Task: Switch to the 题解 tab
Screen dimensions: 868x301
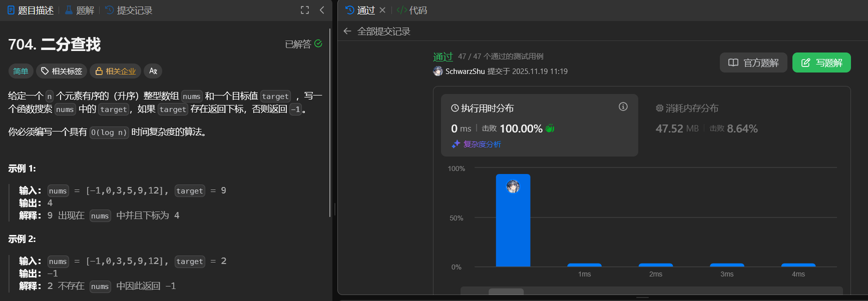Action: (80, 10)
